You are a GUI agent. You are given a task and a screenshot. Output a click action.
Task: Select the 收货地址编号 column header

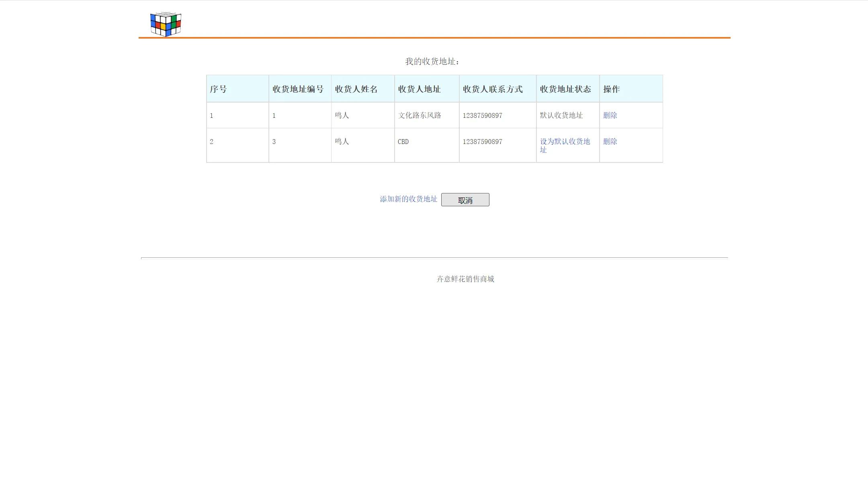click(300, 89)
